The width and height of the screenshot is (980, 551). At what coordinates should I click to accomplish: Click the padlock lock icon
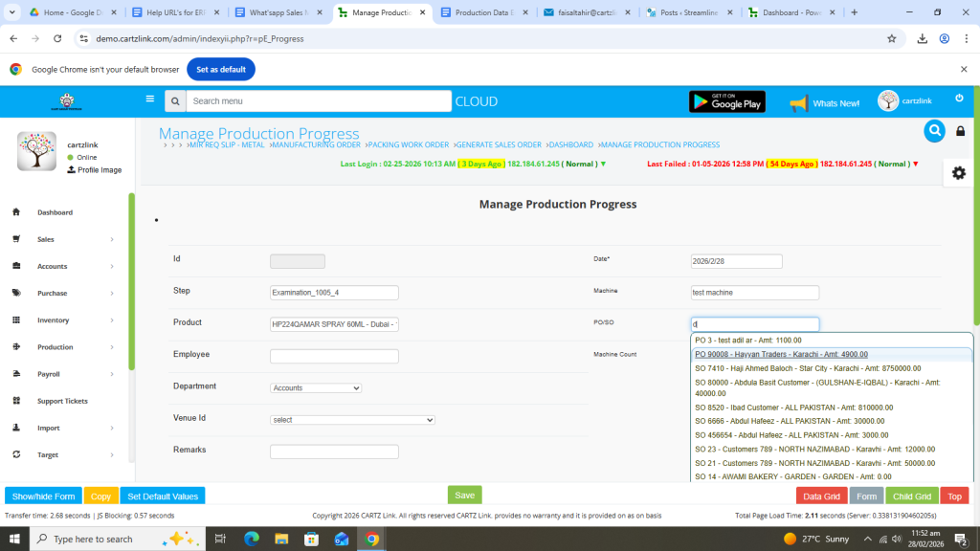(x=962, y=132)
